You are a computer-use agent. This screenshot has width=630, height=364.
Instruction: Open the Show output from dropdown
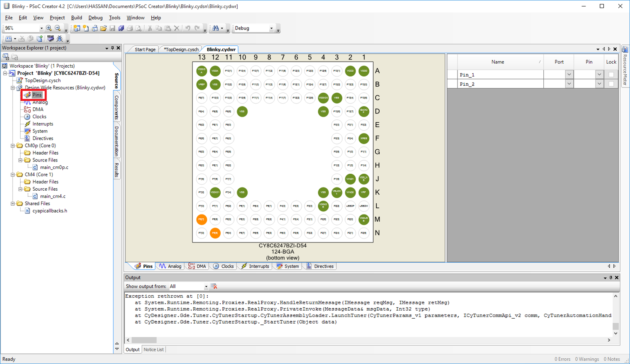pos(206,287)
